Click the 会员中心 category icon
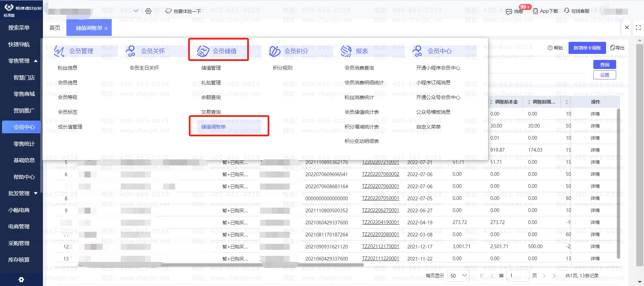 pyautogui.click(x=417, y=51)
